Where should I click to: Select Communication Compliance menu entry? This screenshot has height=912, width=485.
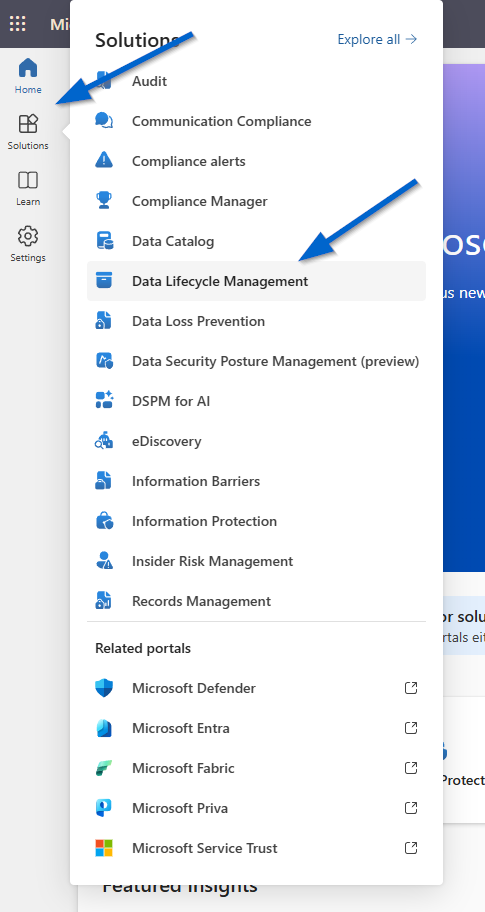(x=256, y=121)
